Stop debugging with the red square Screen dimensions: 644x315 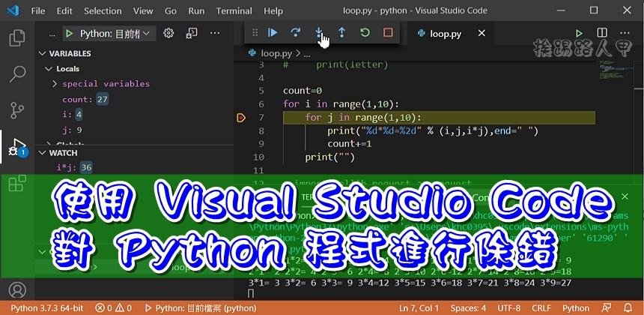388,33
